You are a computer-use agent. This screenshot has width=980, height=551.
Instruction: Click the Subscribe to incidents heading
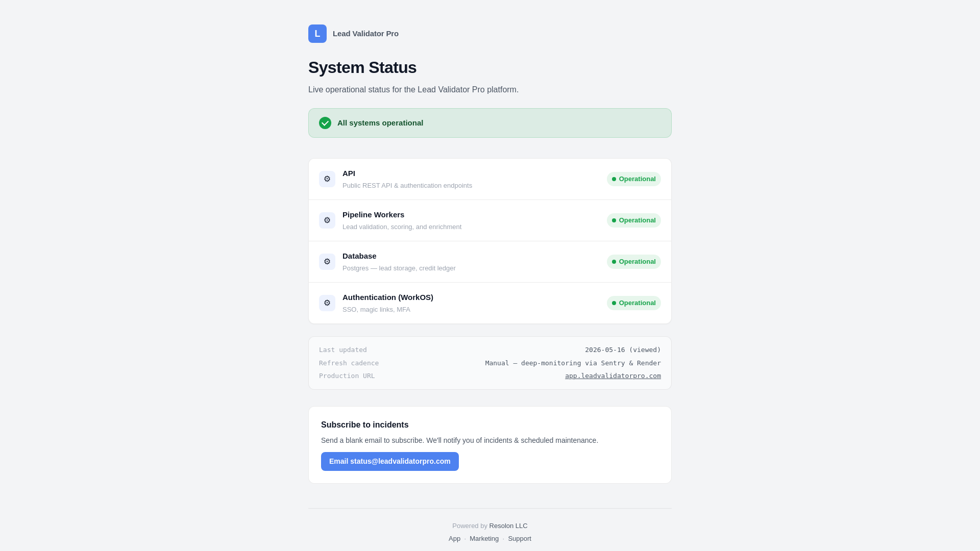coord(364,425)
